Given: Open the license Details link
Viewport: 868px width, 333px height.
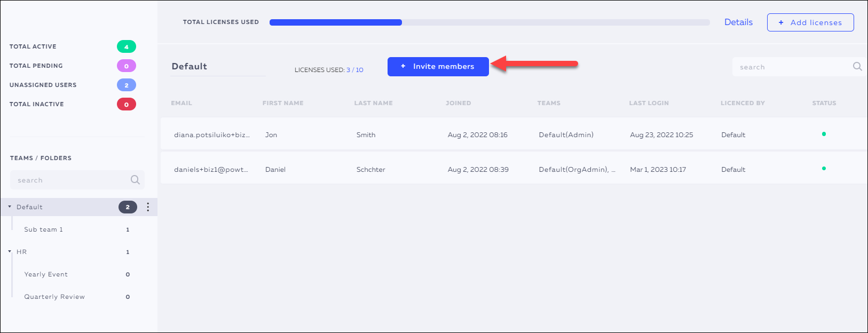Looking at the screenshot, I should point(738,22).
